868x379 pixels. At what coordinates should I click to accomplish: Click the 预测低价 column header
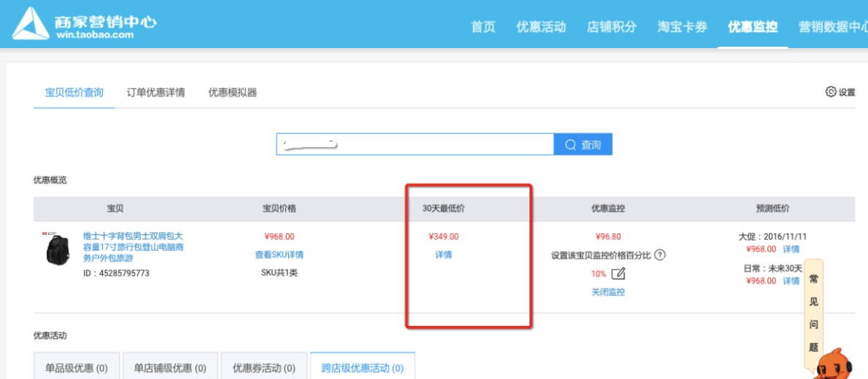(772, 208)
